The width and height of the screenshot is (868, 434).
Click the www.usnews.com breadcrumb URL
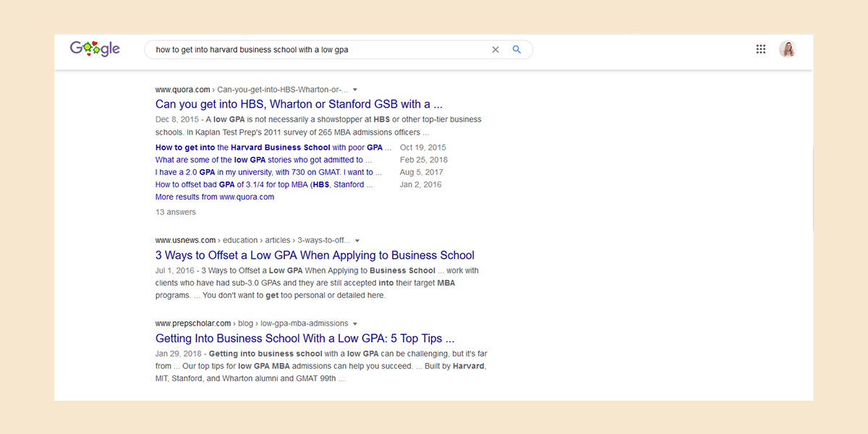point(252,240)
